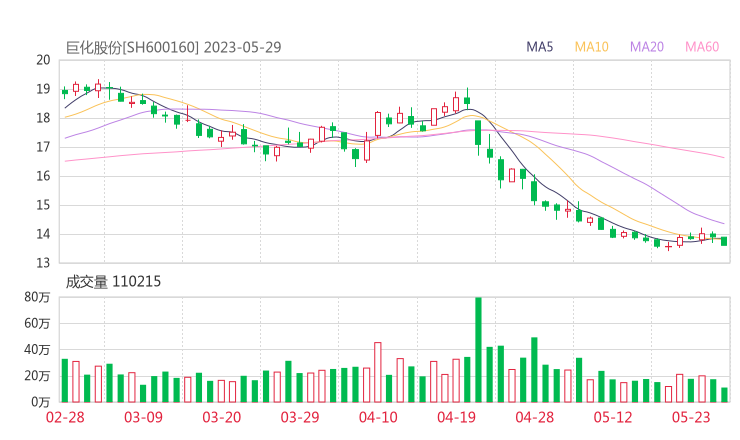The height and width of the screenshot is (440, 740).
Task: Click the first green volume bar above 02-28
Action: coord(65,381)
